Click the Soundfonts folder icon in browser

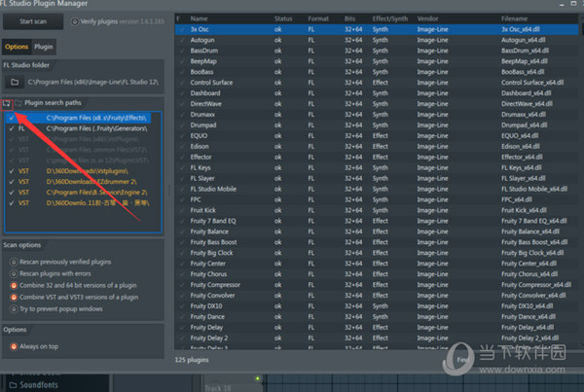click(13, 384)
